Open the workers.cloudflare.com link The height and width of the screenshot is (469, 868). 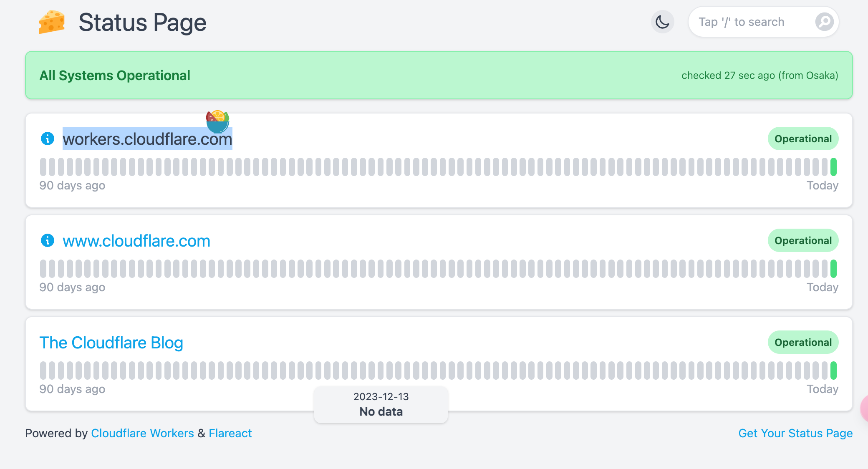tap(147, 139)
